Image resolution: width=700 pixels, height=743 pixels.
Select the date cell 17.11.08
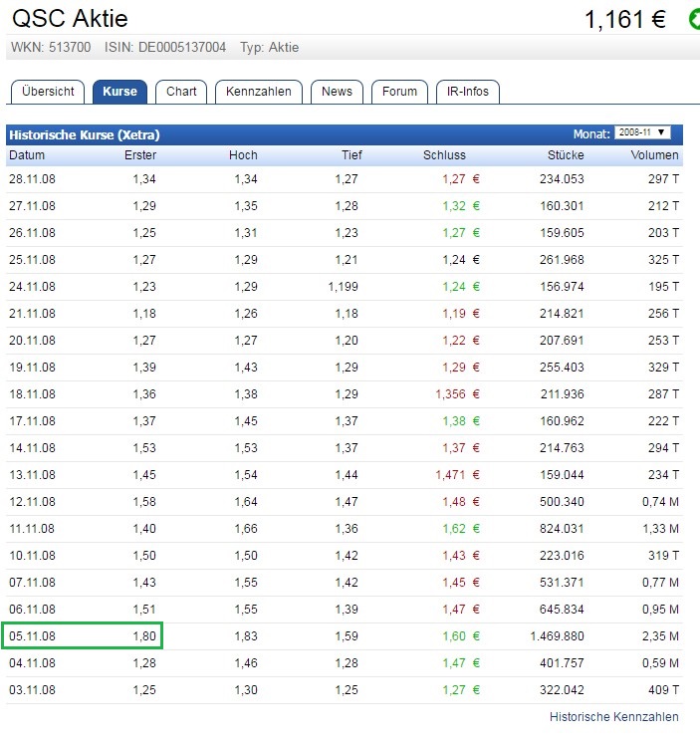pos(32,421)
